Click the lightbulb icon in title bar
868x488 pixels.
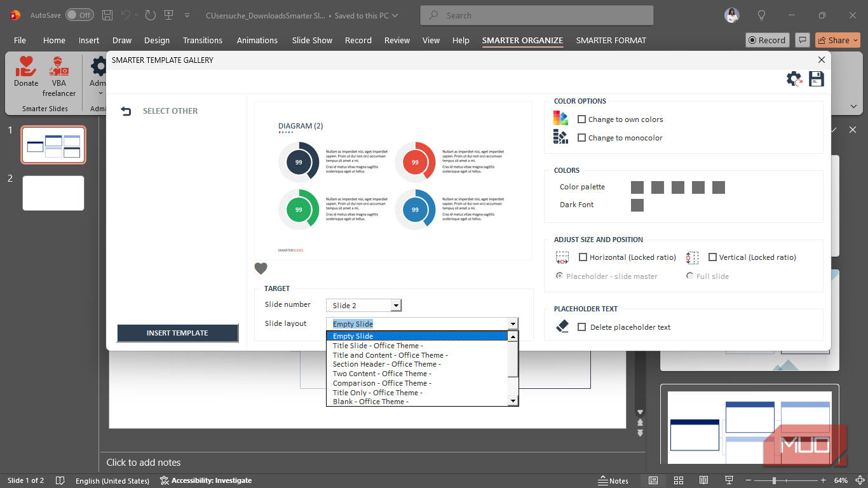761,15
